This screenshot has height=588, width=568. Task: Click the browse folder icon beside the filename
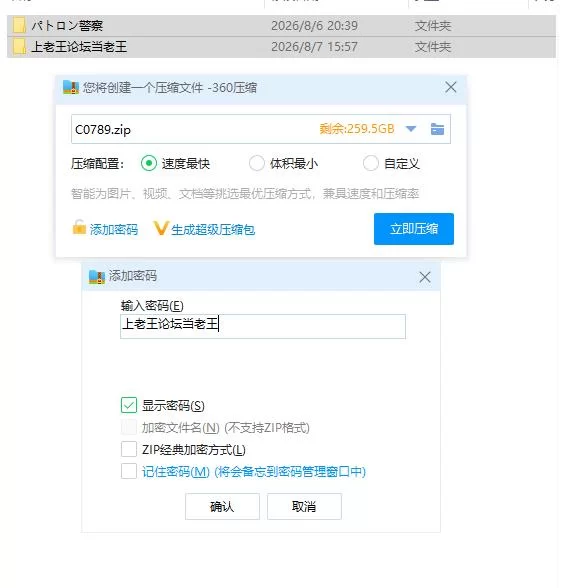pos(437,129)
